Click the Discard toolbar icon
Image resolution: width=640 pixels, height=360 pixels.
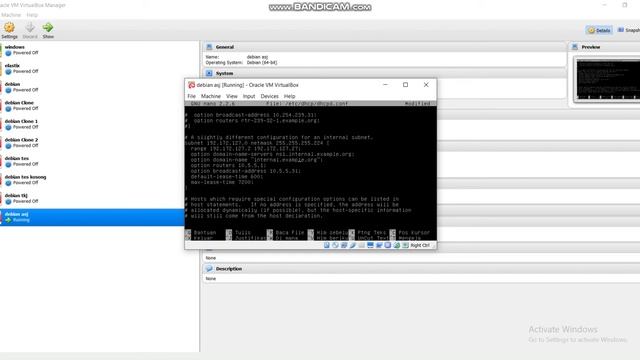(x=30, y=31)
